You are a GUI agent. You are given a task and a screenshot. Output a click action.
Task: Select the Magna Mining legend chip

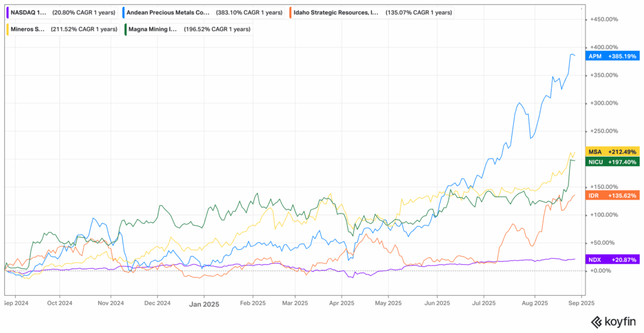tap(187, 29)
